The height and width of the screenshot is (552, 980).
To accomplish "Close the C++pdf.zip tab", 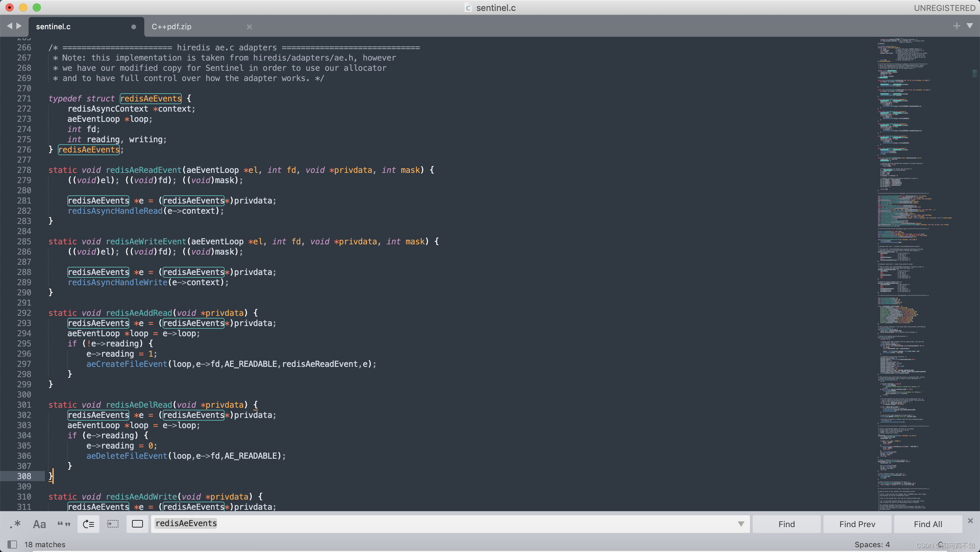I will 249,27.
